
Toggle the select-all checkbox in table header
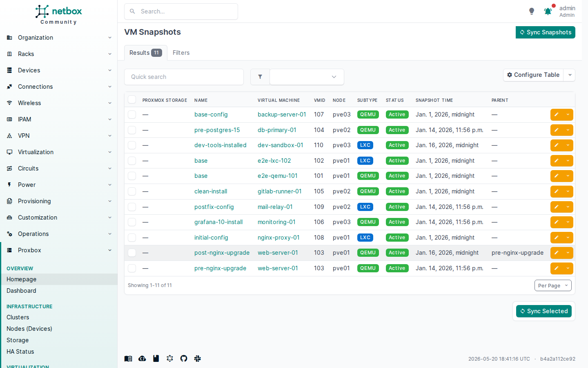pyautogui.click(x=132, y=100)
